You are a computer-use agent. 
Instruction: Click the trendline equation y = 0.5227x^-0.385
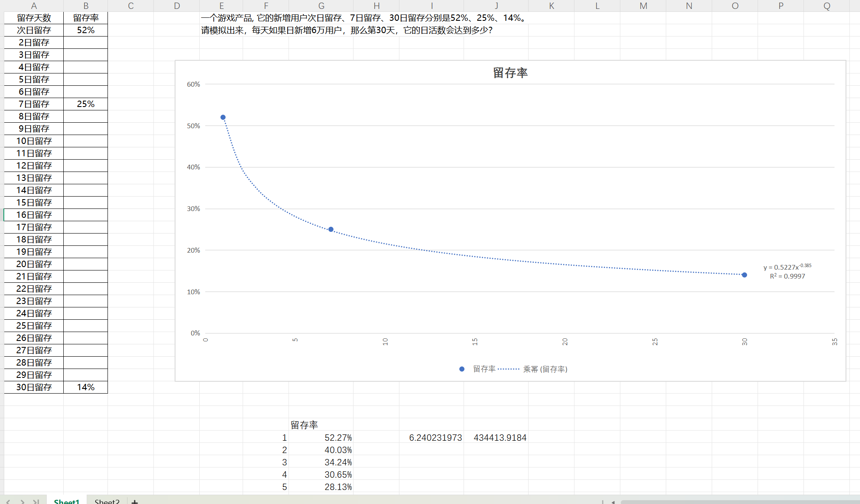pos(787,266)
